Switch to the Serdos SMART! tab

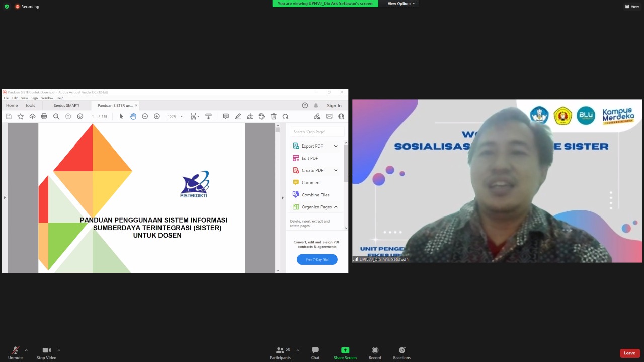click(x=66, y=106)
